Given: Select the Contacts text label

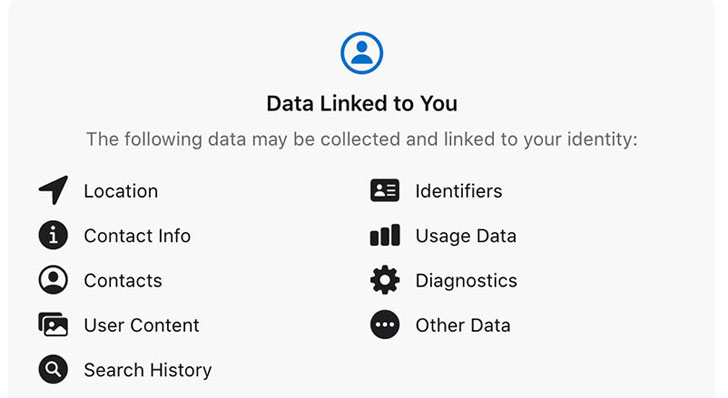Looking at the screenshot, I should (x=123, y=281).
